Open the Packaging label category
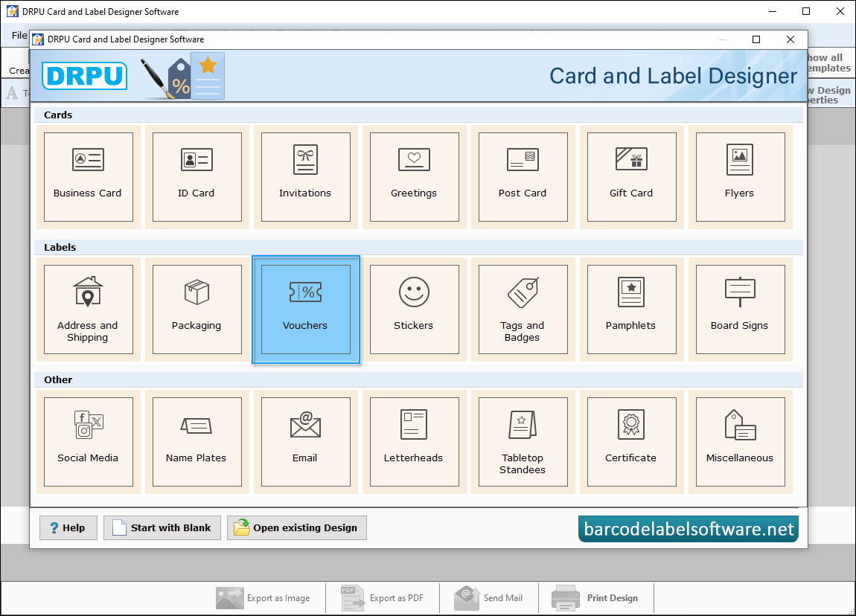856x616 pixels. [197, 309]
